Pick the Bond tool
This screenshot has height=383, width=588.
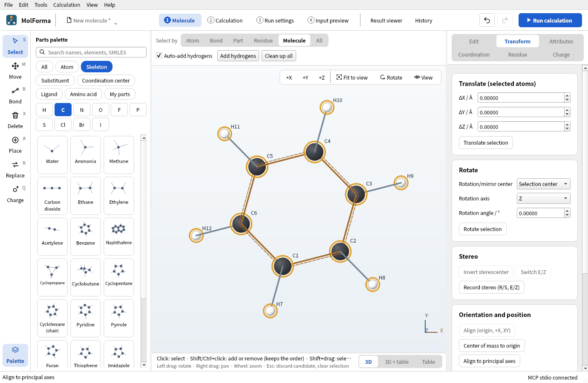15,95
